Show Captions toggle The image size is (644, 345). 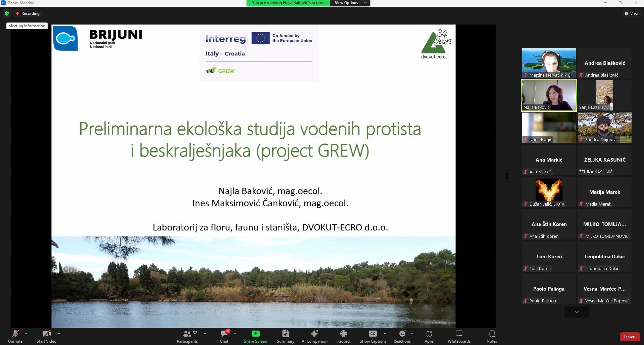click(x=373, y=336)
